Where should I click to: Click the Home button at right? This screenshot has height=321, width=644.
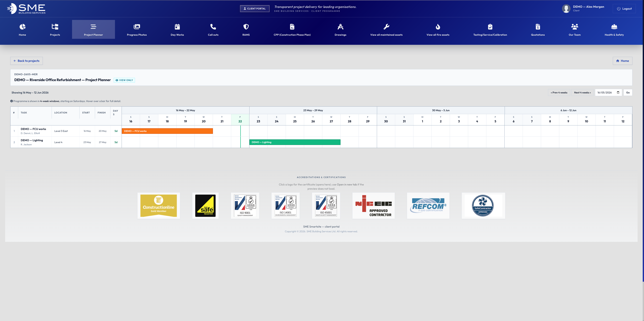(x=622, y=61)
